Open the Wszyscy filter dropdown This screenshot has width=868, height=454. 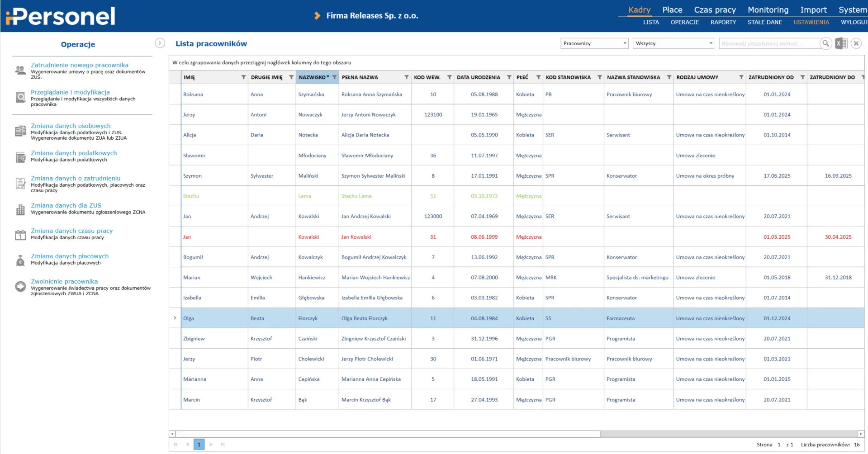click(x=673, y=43)
